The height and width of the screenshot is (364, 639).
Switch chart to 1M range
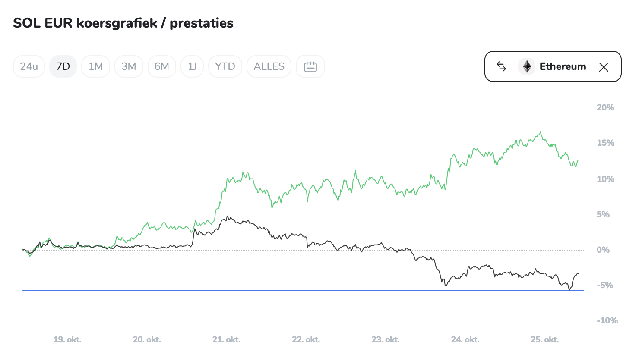[x=95, y=66]
